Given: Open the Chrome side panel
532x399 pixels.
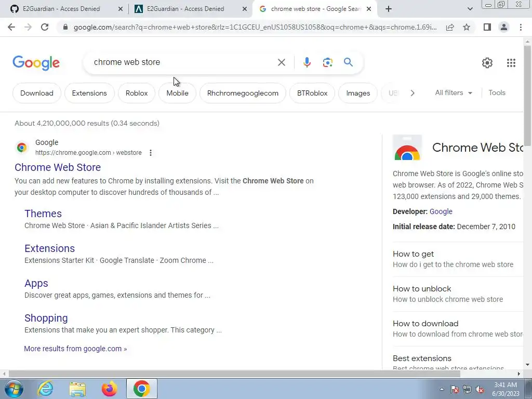Looking at the screenshot, I should pos(487,27).
